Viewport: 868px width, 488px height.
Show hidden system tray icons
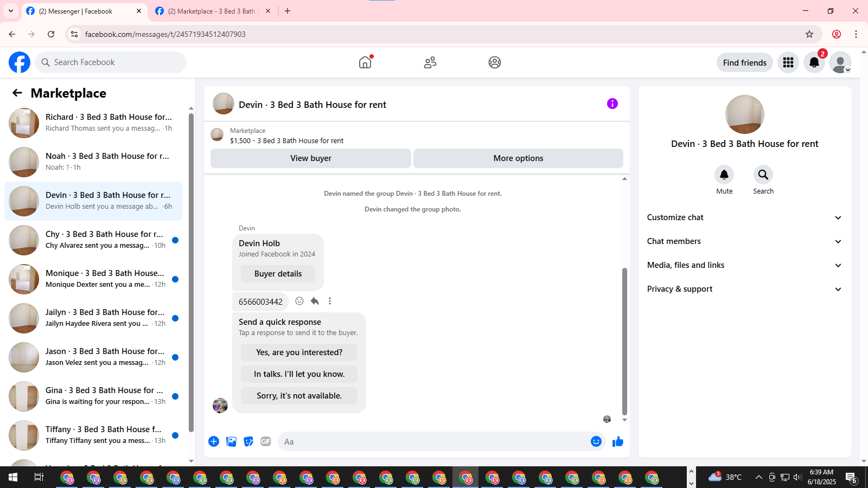pyautogui.click(x=758, y=477)
